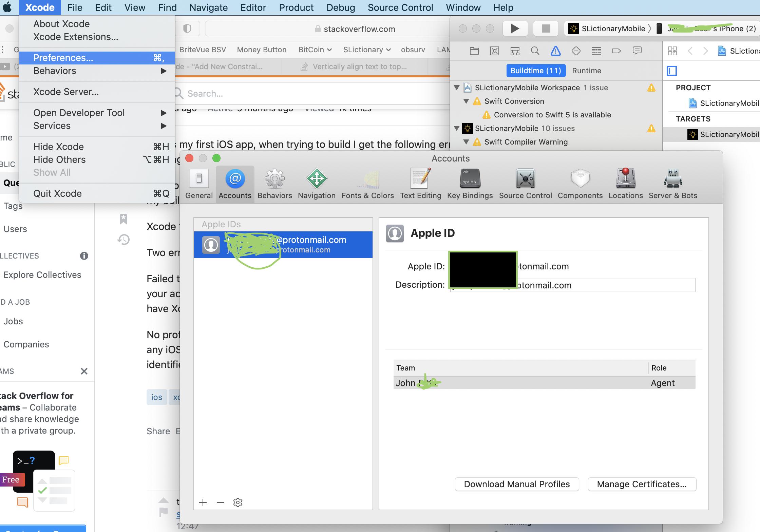Show the Report navigator

(637, 51)
